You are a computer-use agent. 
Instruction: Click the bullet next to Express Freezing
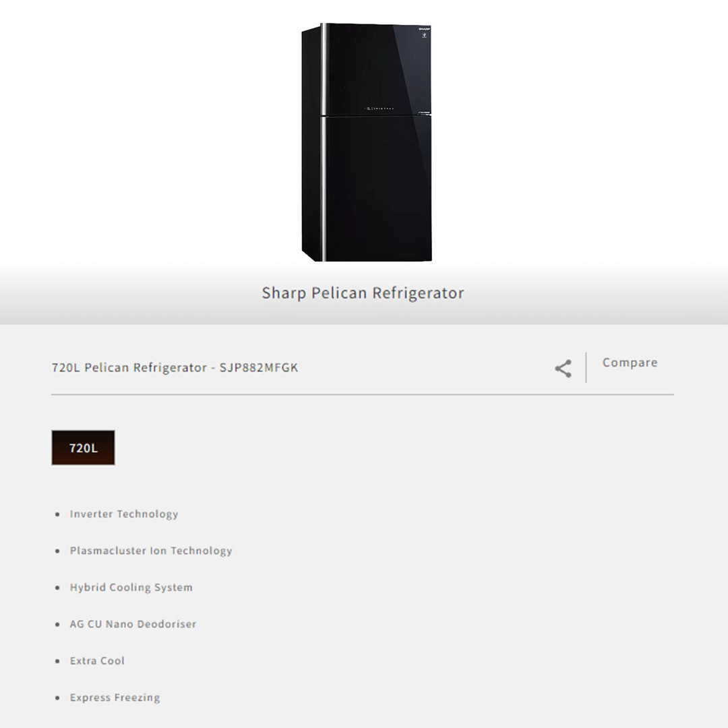click(57, 698)
